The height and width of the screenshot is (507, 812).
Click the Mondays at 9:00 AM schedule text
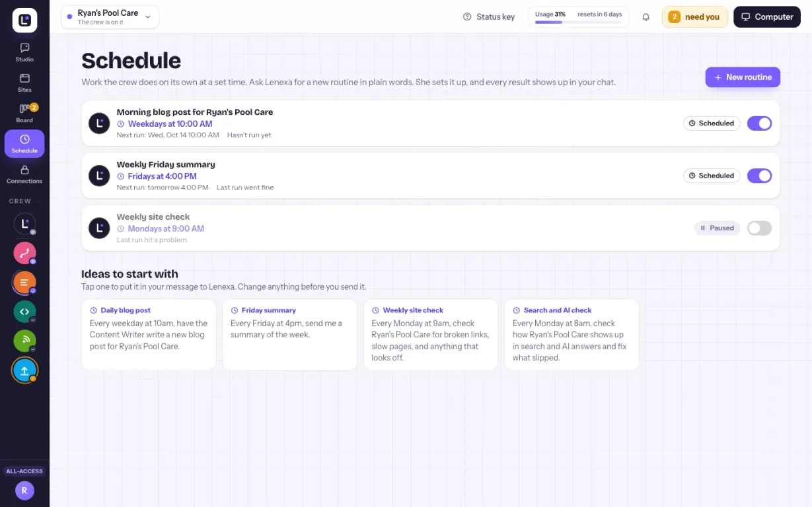click(x=166, y=229)
